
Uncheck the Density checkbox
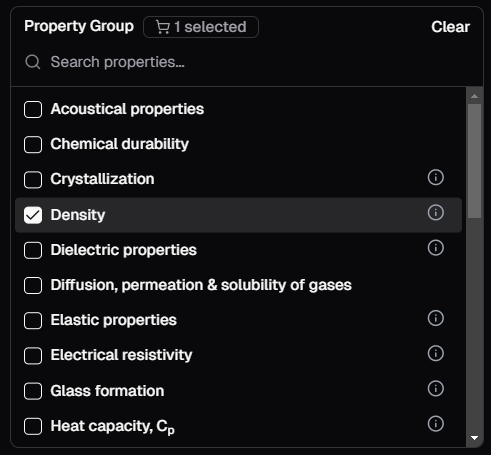click(33, 215)
